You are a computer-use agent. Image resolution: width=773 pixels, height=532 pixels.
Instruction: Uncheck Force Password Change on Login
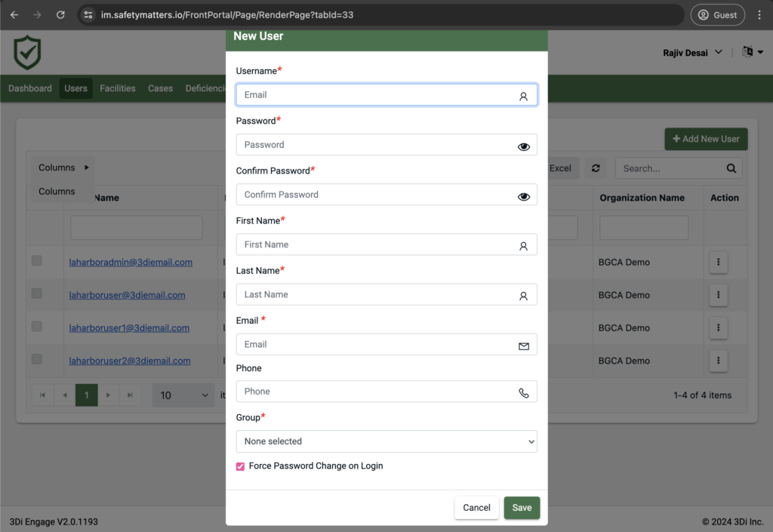pyautogui.click(x=240, y=466)
